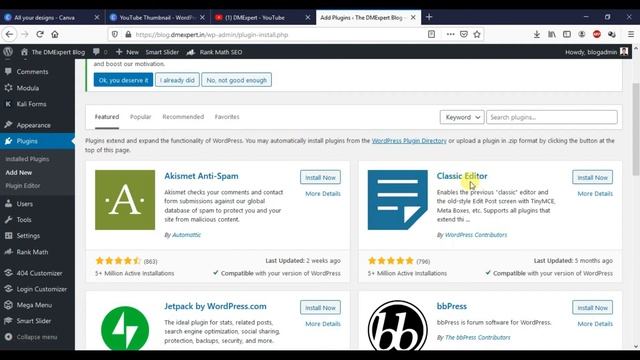Open Firefox Downloads arrow icon
Viewport: 640px width, 360px height.
point(537,34)
